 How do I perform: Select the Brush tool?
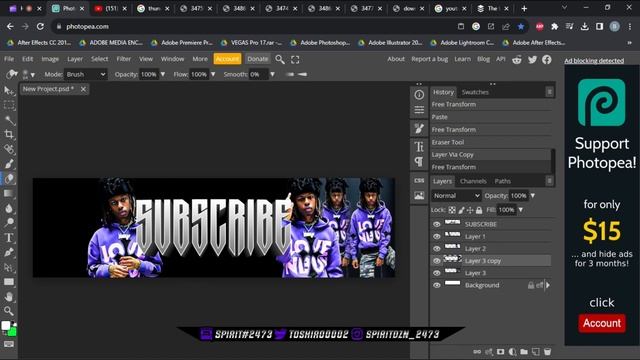pyautogui.click(x=9, y=164)
